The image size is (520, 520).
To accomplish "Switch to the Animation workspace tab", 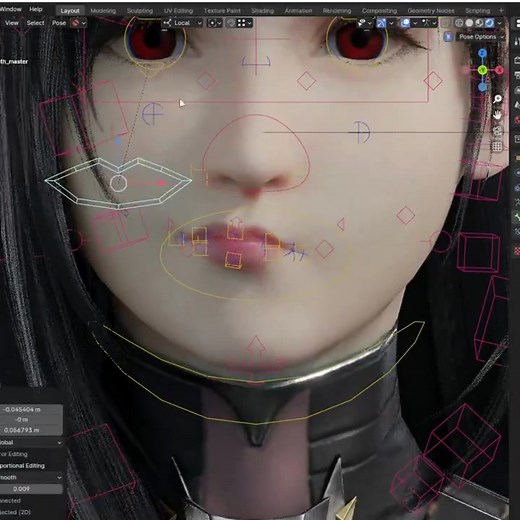I will pos(298,11).
